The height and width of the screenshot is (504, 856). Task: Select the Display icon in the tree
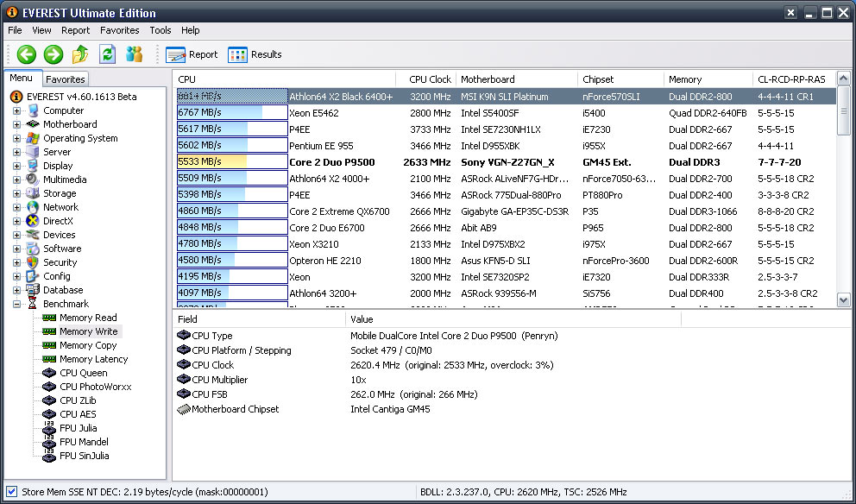(x=33, y=166)
